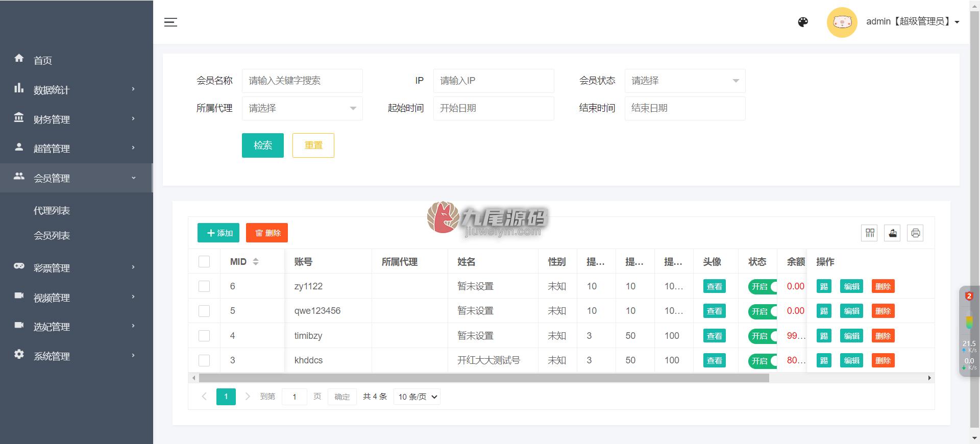Screen dimensions: 980x444
Task: Toggle the 开启 status switch for zy1122
Action: click(x=763, y=287)
